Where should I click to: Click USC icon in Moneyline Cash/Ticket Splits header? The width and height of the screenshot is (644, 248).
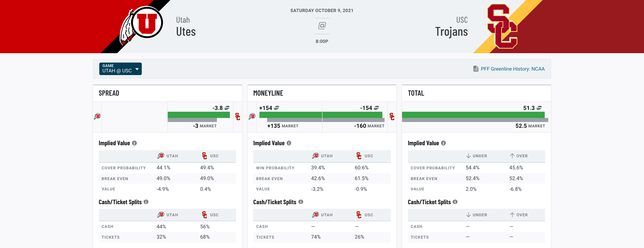[x=359, y=215]
